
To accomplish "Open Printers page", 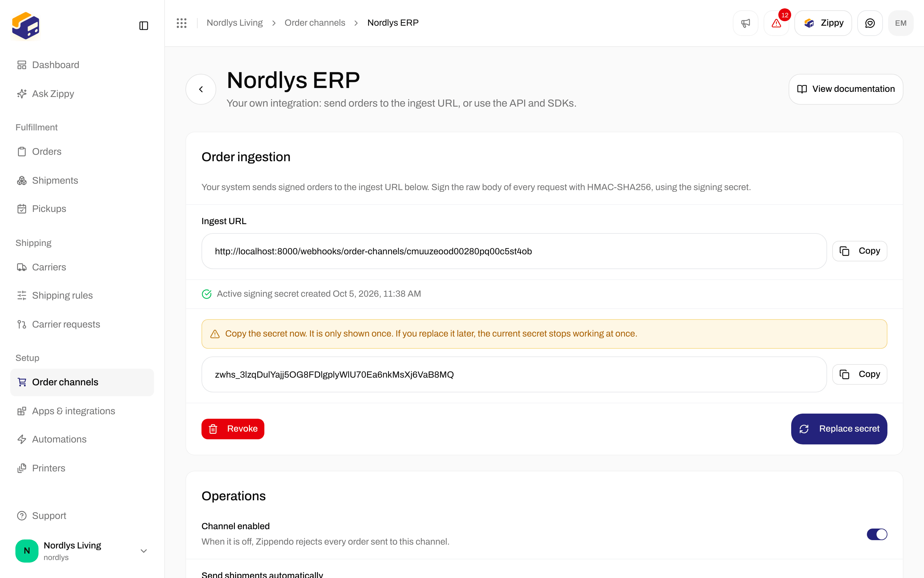I will tap(82, 468).
